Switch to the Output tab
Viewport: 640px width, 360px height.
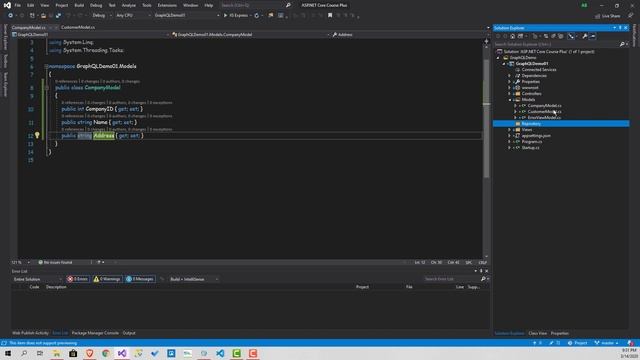(129, 333)
